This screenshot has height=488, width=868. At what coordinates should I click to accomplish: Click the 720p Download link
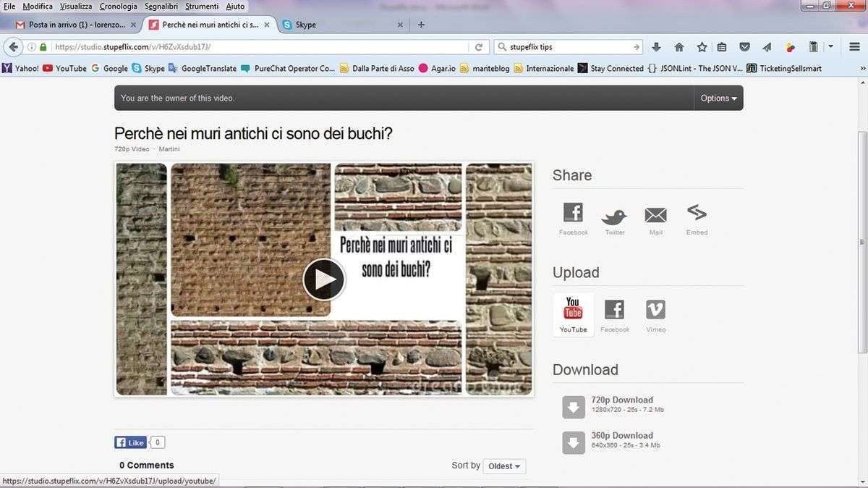tap(622, 400)
